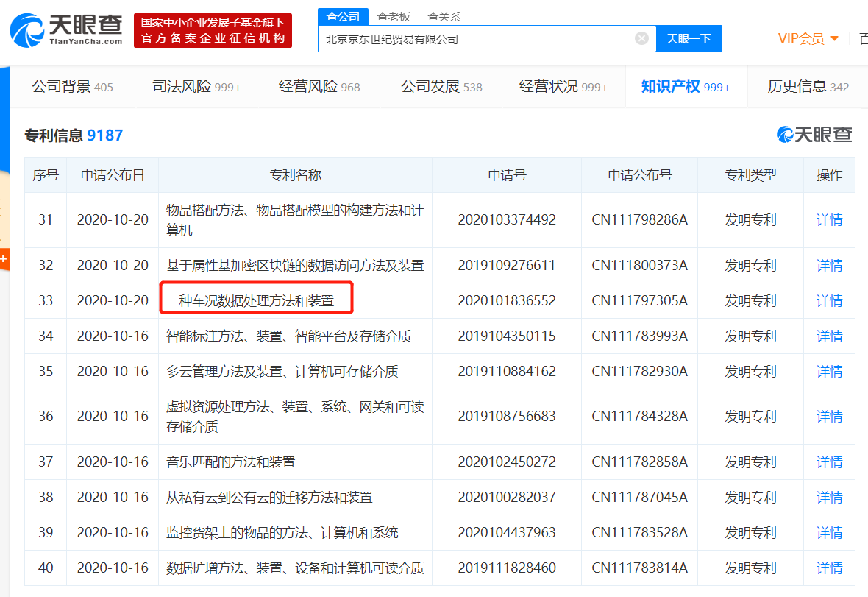Open 详情 for patent row 32
The height and width of the screenshot is (597, 868).
pos(829,265)
